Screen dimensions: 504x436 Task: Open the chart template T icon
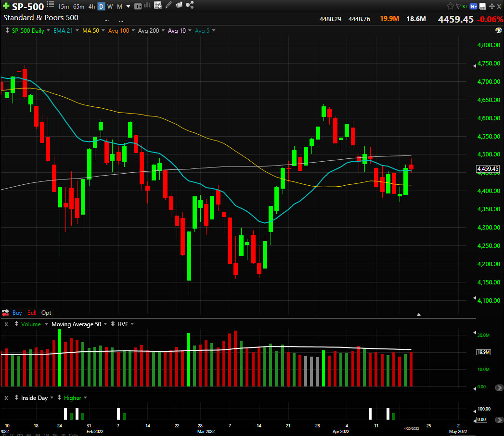pyautogui.click(x=138, y=6)
